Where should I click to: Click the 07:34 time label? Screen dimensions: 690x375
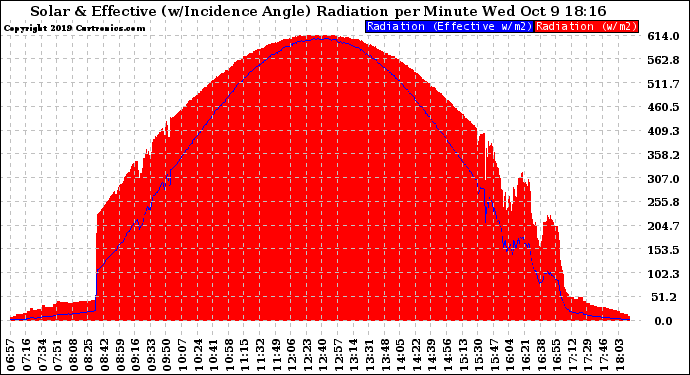(x=42, y=355)
